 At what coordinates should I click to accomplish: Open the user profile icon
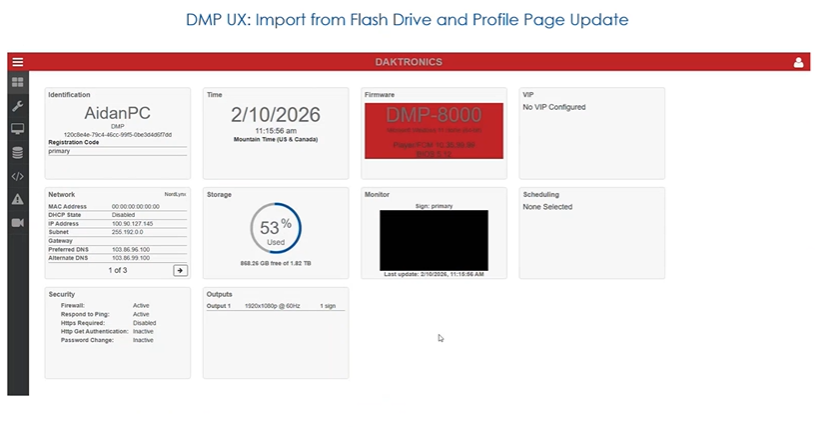tap(798, 62)
